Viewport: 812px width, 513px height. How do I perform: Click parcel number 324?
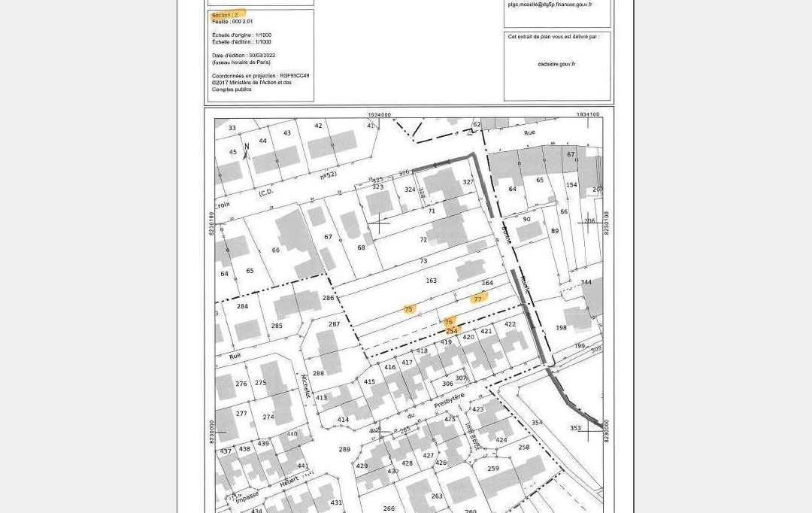[x=411, y=190]
